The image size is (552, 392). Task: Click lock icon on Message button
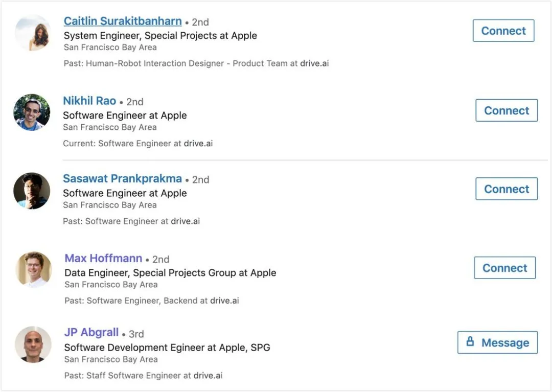pyautogui.click(x=470, y=341)
